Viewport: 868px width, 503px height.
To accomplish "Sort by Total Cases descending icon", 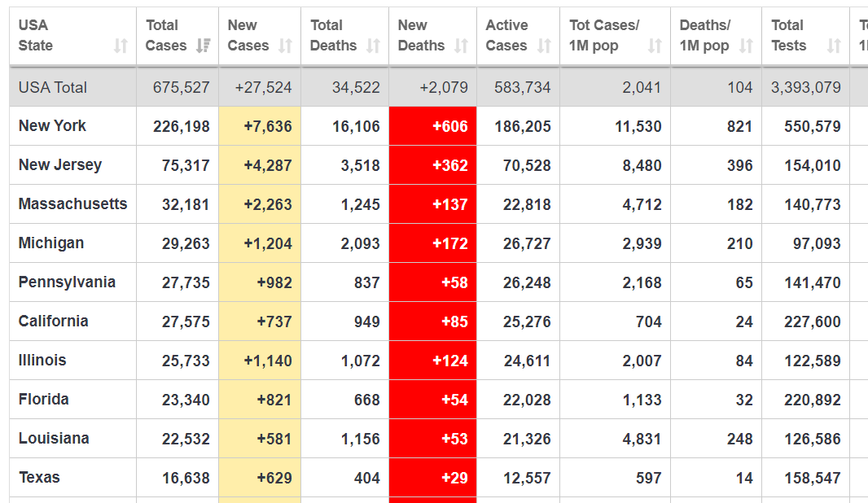I will coord(204,46).
